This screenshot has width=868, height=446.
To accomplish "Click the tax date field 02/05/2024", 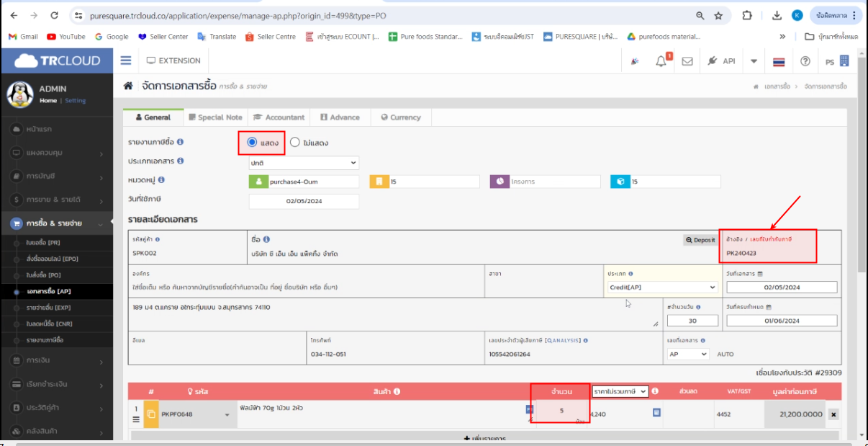I will tap(304, 202).
